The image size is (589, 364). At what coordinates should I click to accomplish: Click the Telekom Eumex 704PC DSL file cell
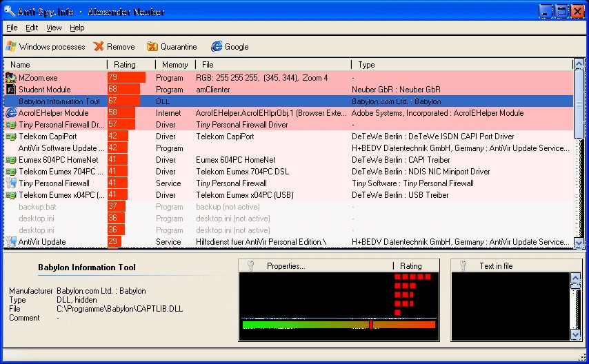pyautogui.click(x=242, y=172)
